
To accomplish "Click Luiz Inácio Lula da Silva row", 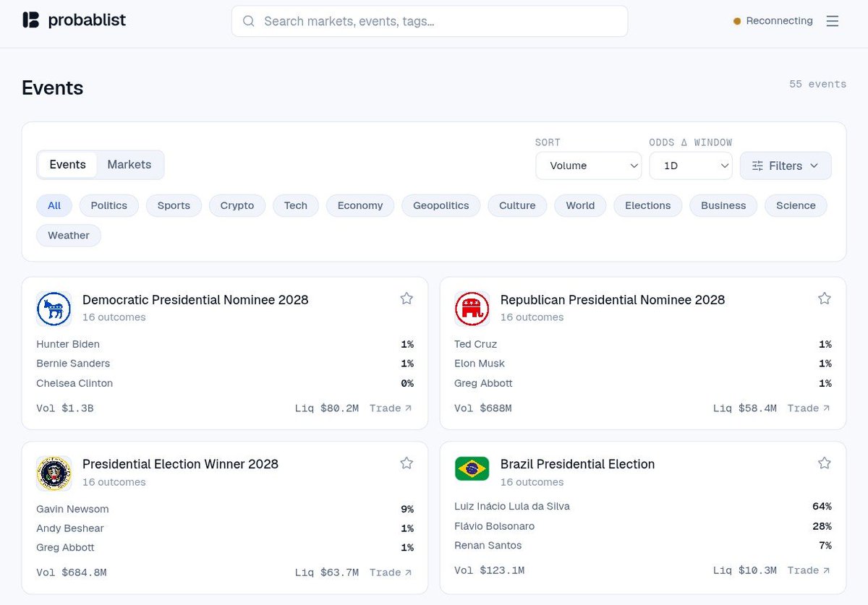I will point(643,506).
